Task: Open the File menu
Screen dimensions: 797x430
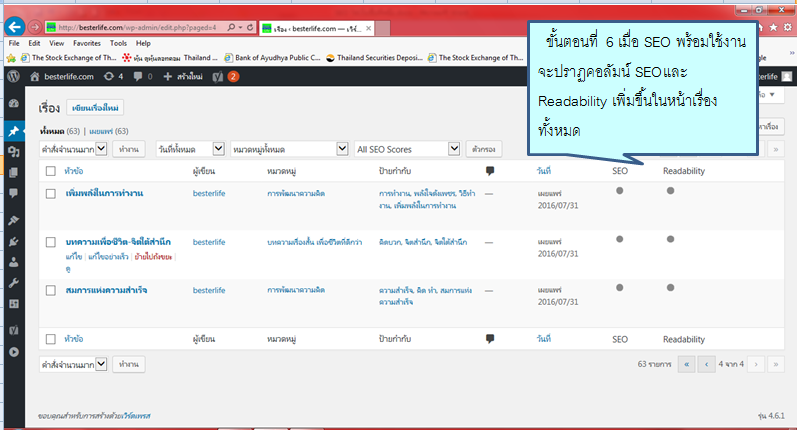Action: click(x=14, y=43)
